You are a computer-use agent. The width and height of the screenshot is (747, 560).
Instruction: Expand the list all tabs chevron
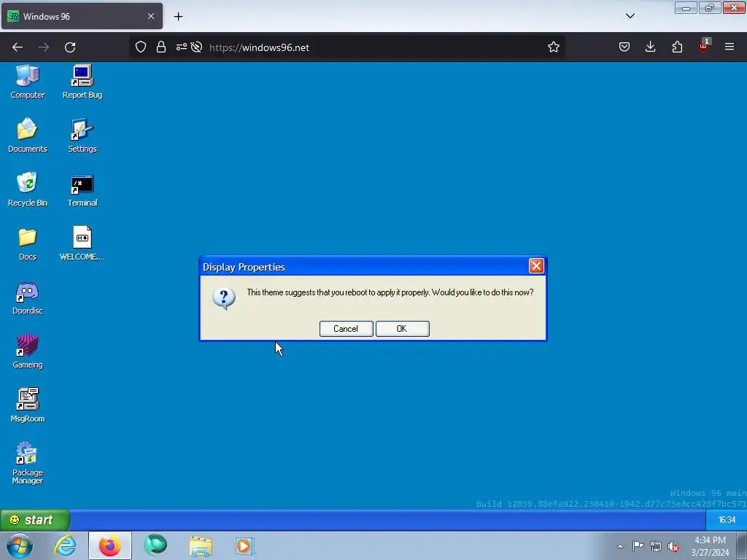click(x=630, y=16)
